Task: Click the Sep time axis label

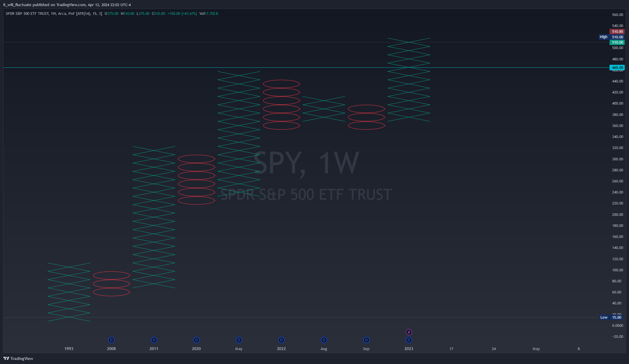Action: 366,349
